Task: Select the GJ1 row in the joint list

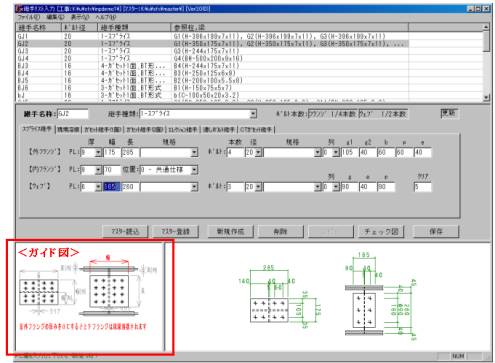Action: coord(212,36)
